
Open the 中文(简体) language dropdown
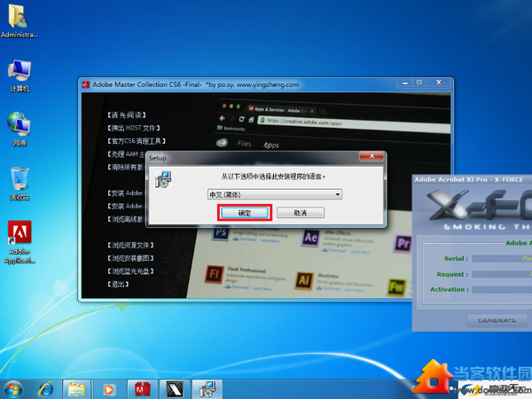tap(275, 194)
